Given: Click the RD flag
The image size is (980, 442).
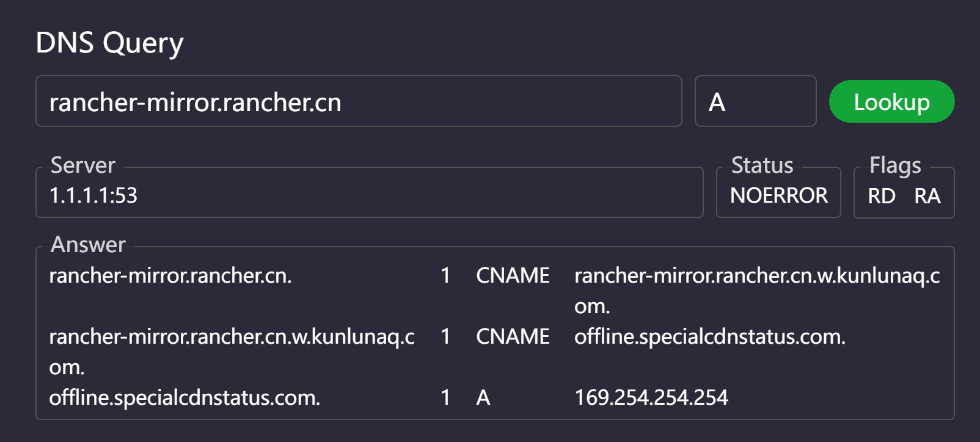Looking at the screenshot, I should click(882, 196).
